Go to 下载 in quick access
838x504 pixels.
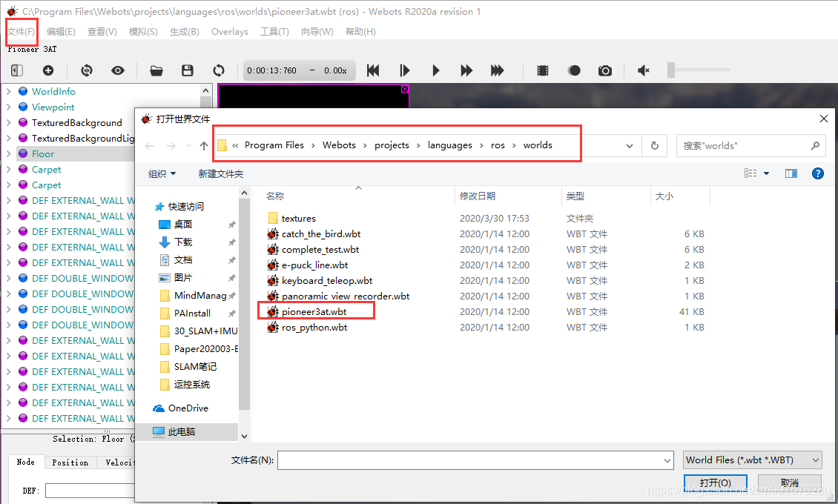coord(182,242)
